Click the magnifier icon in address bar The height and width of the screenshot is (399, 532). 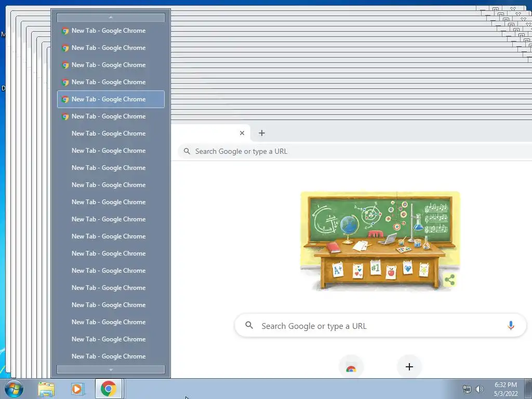click(187, 151)
